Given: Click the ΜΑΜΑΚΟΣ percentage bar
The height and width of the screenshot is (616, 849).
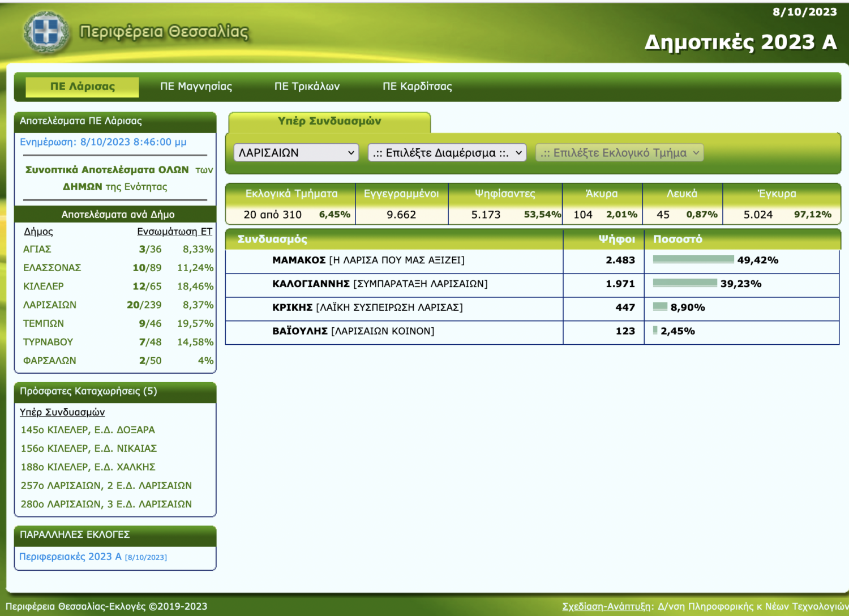Looking at the screenshot, I should pyautogui.click(x=693, y=259).
